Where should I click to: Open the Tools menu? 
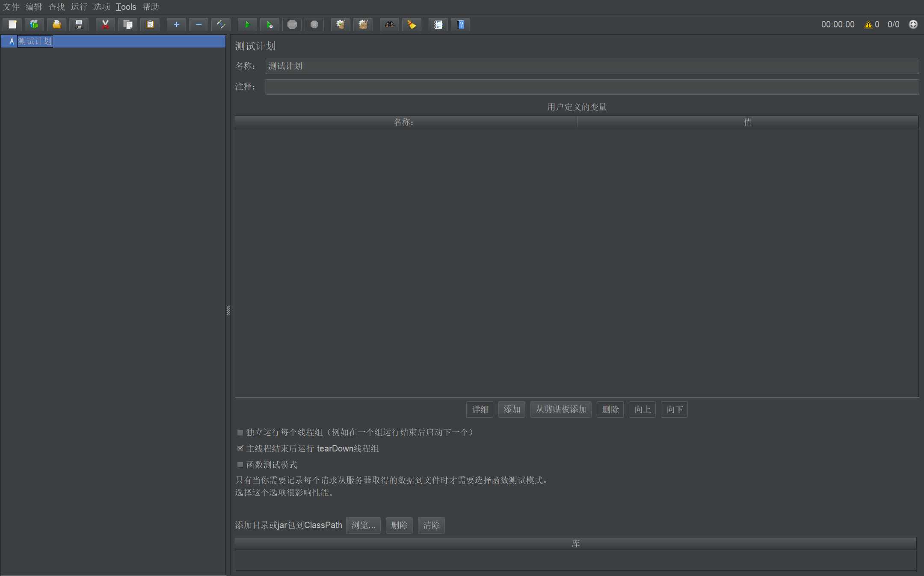[126, 7]
